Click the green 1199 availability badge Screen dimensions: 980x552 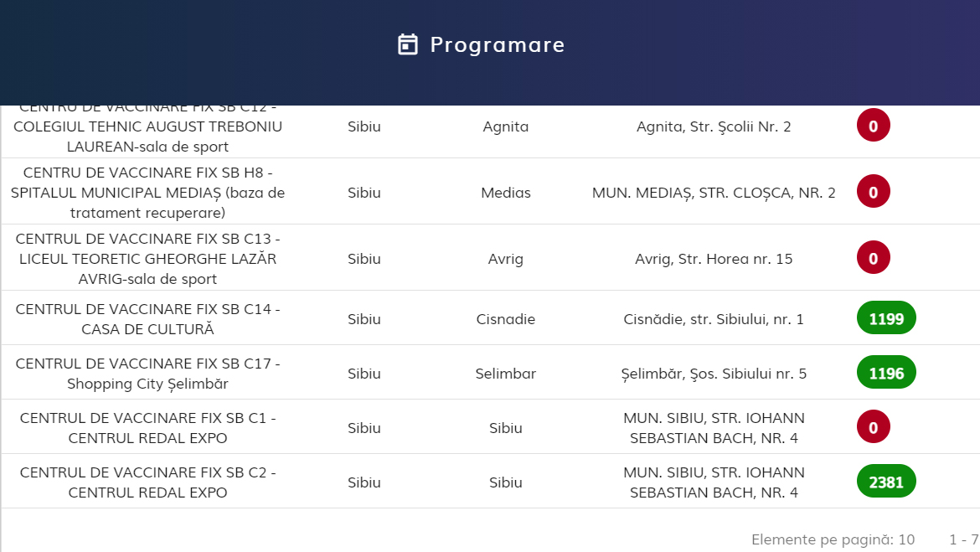(x=886, y=318)
